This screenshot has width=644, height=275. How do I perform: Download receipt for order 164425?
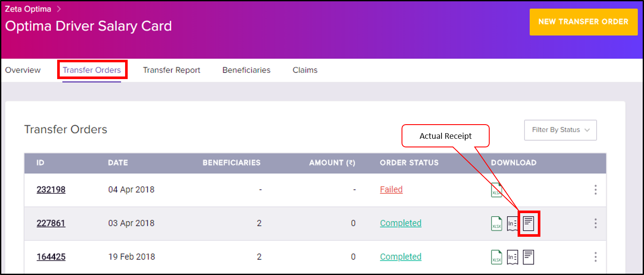click(529, 257)
